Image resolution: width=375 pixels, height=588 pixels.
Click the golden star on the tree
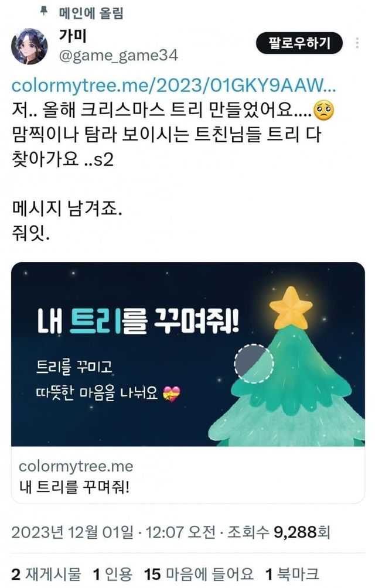click(x=291, y=308)
